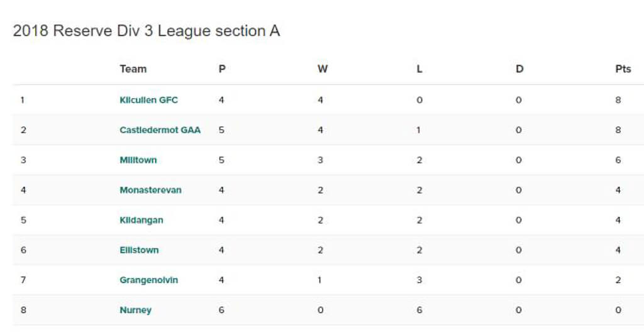Click the L column header

(419, 69)
